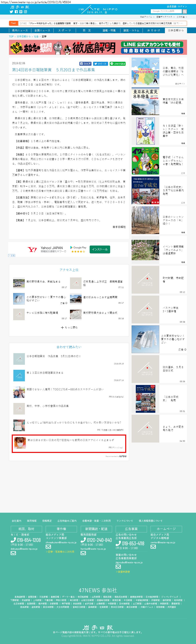The width and height of the screenshot is (196, 644).
Task: Open バスケ小学生3×3選手権 sidebar item
Action: pos(159,309)
